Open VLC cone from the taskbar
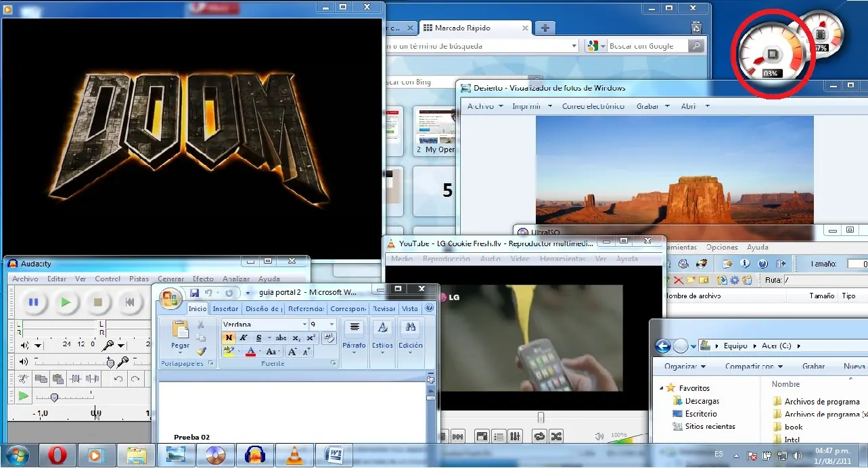This screenshot has width=868, height=468. (x=294, y=455)
